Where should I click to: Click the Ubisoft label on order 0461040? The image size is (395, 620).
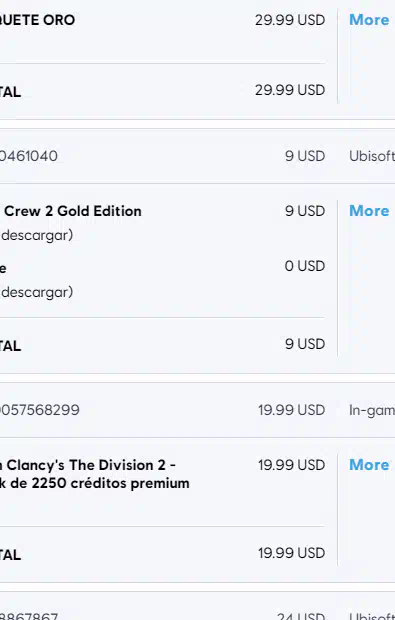click(372, 156)
